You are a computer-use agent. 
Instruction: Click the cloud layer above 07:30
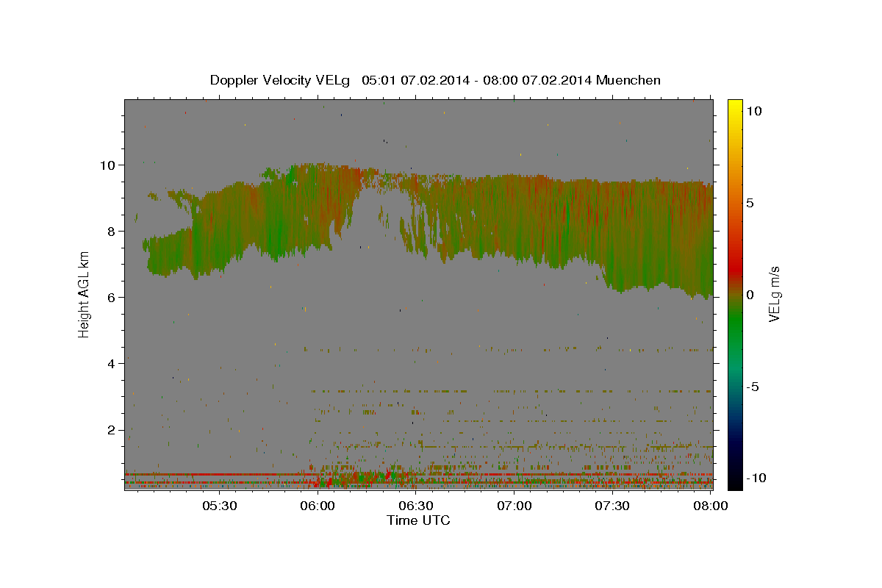[614, 234]
